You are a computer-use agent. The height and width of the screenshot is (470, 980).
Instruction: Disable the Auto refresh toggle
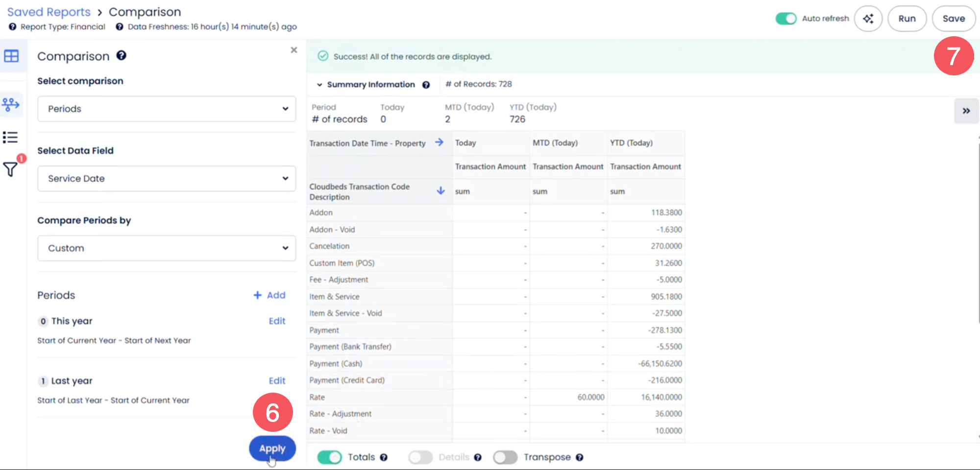786,19
